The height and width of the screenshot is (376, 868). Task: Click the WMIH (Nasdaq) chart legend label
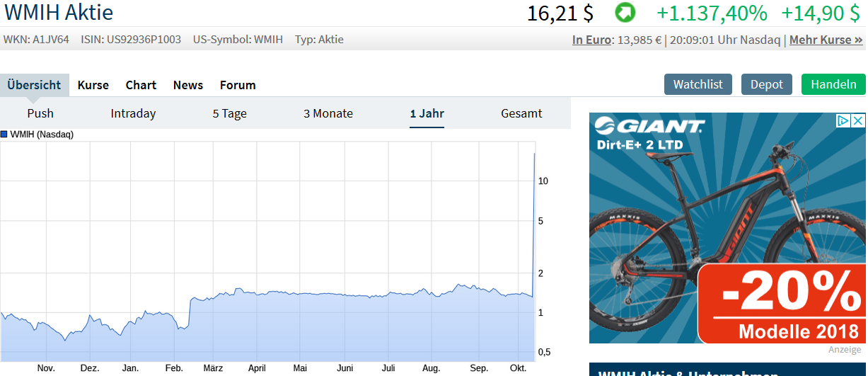click(x=42, y=134)
